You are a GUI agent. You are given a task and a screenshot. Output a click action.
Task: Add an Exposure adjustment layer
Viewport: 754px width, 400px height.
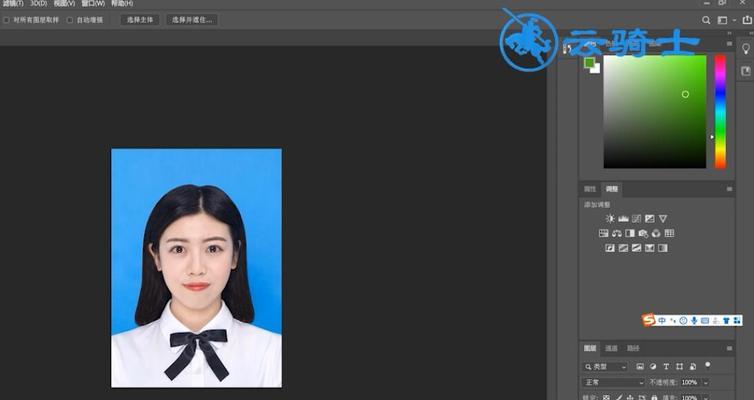[x=650, y=219]
